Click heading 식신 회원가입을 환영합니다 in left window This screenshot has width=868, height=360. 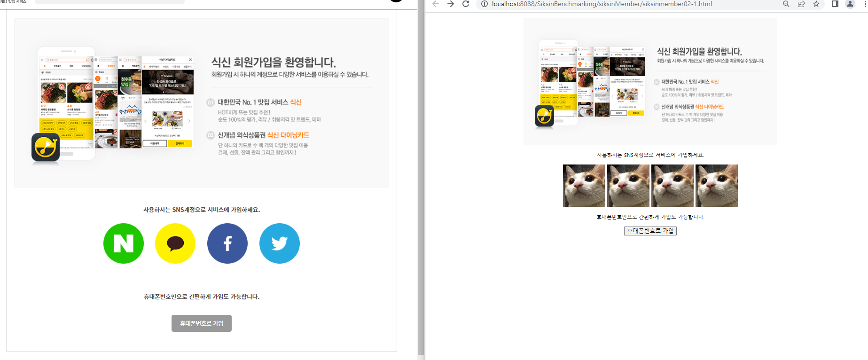(274, 62)
